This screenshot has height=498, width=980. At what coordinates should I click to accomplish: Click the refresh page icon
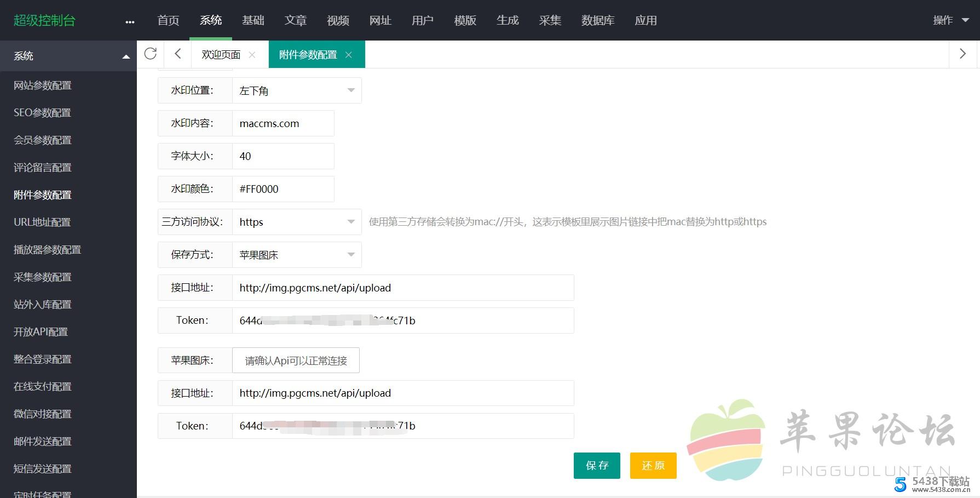[x=151, y=54]
